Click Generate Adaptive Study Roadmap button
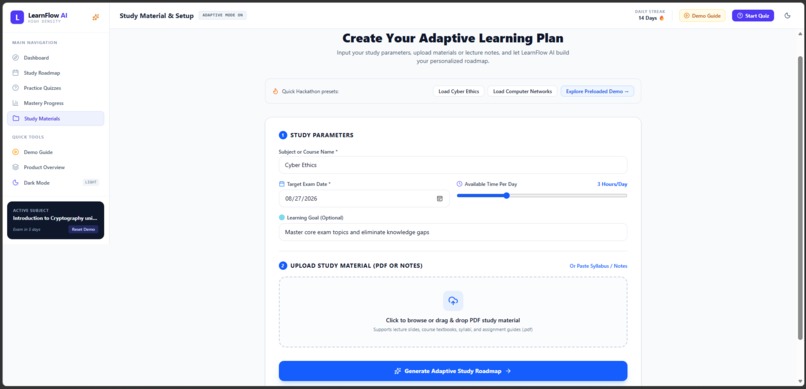The width and height of the screenshot is (806, 389). 453,371
